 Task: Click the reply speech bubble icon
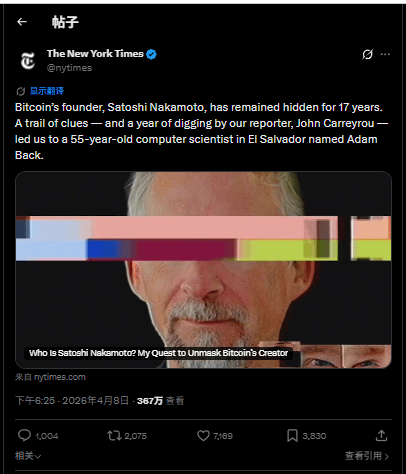click(x=24, y=435)
